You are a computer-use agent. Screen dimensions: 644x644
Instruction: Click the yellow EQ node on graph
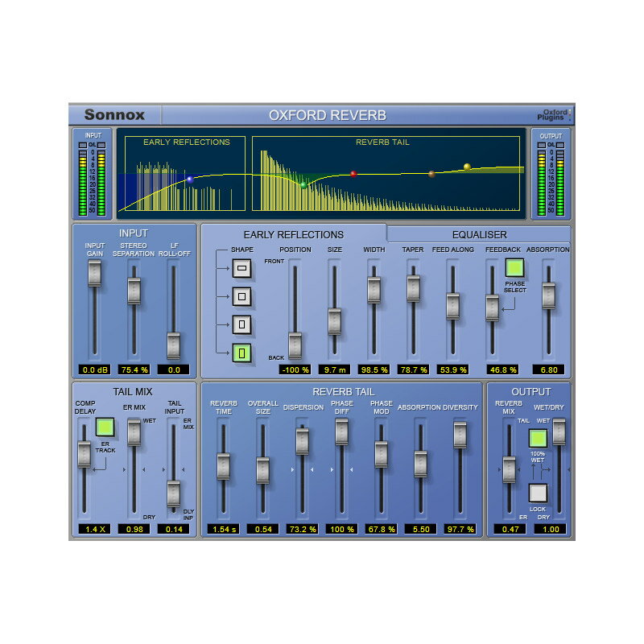(x=467, y=167)
